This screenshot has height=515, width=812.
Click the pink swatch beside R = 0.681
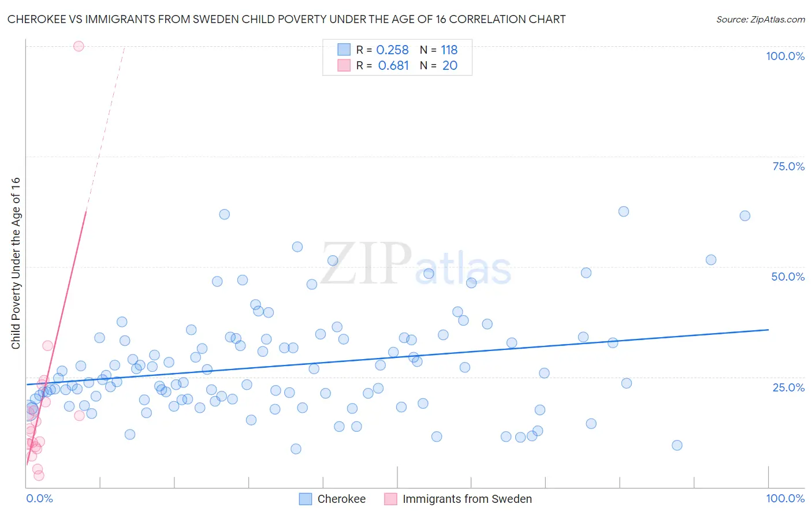click(344, 65)
